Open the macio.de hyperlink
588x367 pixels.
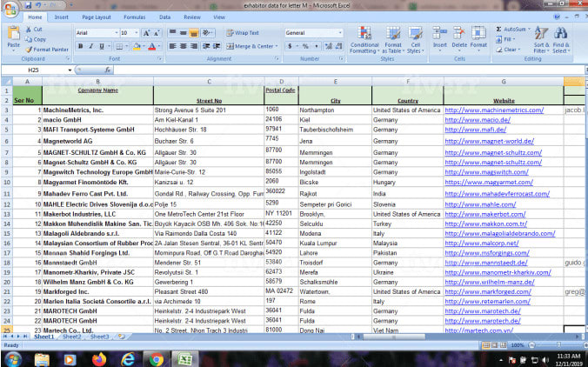pos(478,120)
